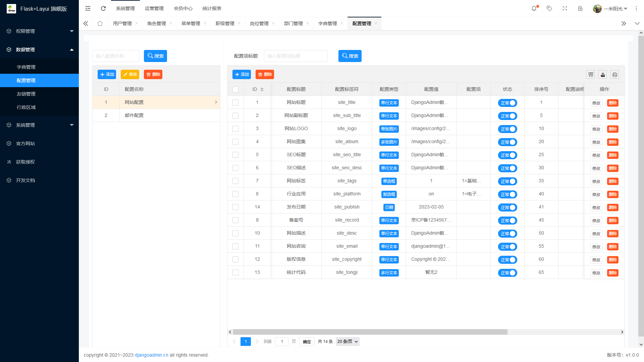Switch to the 角色管理 tab
This screenshot has width=644, height=362.
[156, 23]
